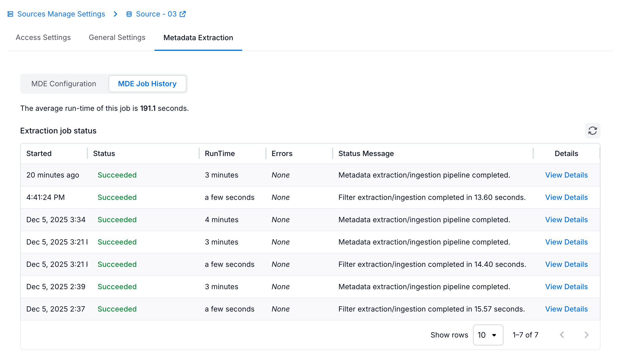Click the Source - 03 breadcrumb link
The image size is (624, 364).
click(156, 14)
